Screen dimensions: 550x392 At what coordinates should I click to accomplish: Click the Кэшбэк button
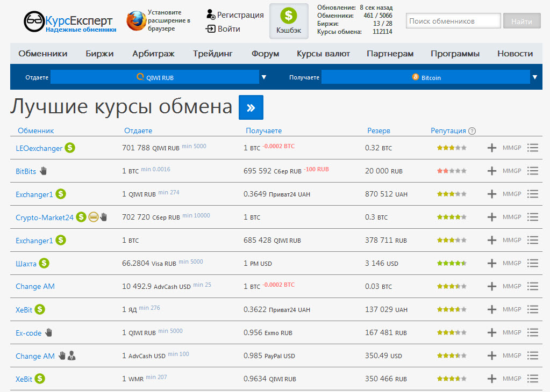(x=289, y=21)
